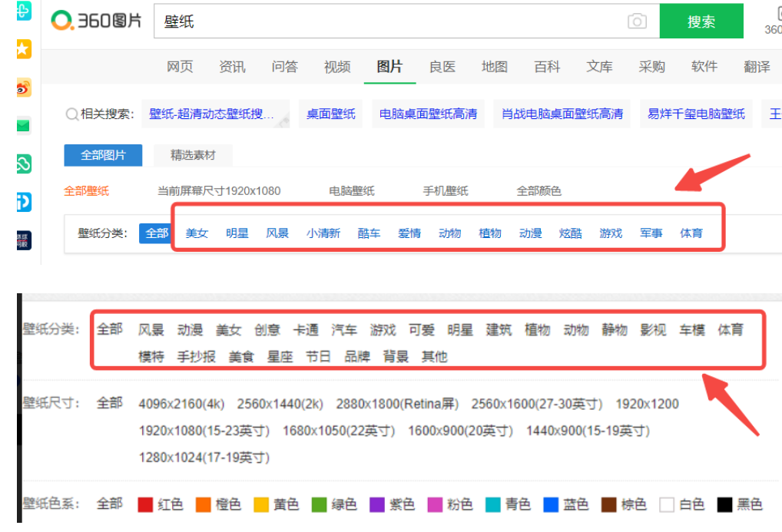Expand the 全部颜色 color filter
The image size is (782, 532).
(538, 190)
